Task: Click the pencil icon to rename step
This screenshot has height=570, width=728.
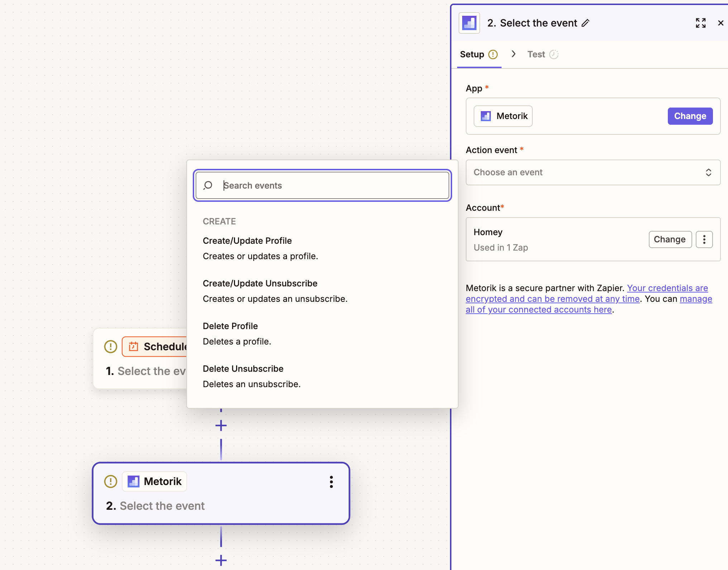Action: tap(585, 23)
